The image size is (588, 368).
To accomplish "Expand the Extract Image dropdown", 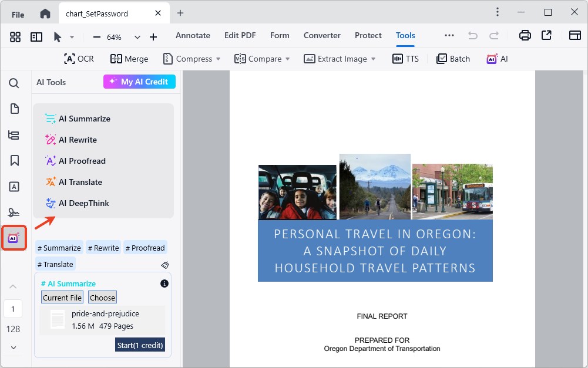I will tap(372, 59).
